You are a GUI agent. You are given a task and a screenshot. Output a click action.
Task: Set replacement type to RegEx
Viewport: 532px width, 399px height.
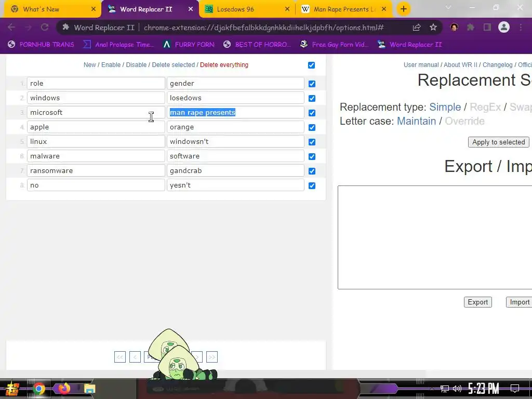485,107
